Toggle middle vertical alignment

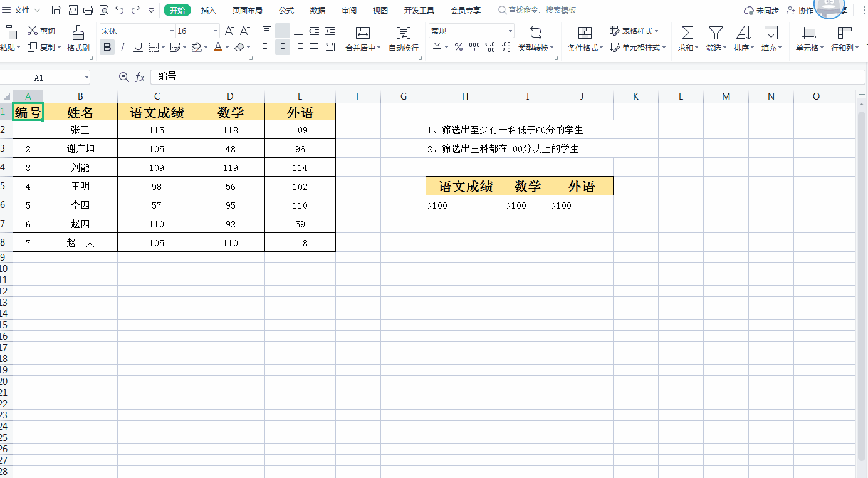(283, 31)
